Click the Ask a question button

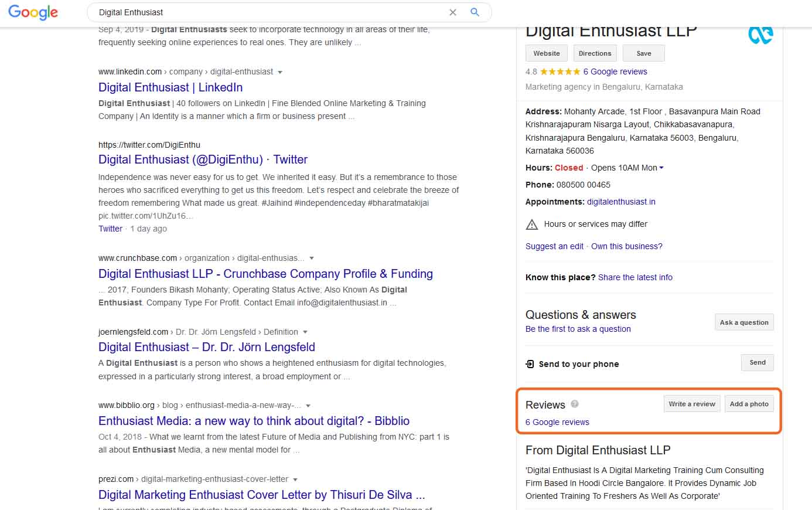click(744, 322)
